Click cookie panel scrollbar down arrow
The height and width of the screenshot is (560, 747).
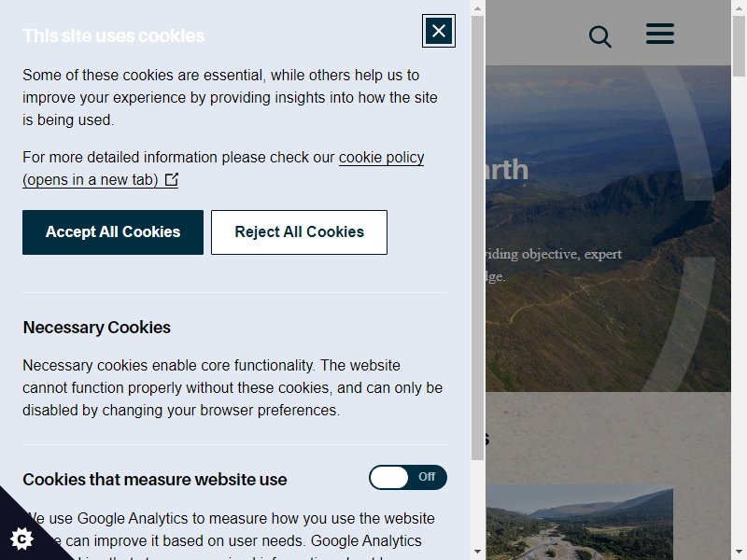(477, 552)
